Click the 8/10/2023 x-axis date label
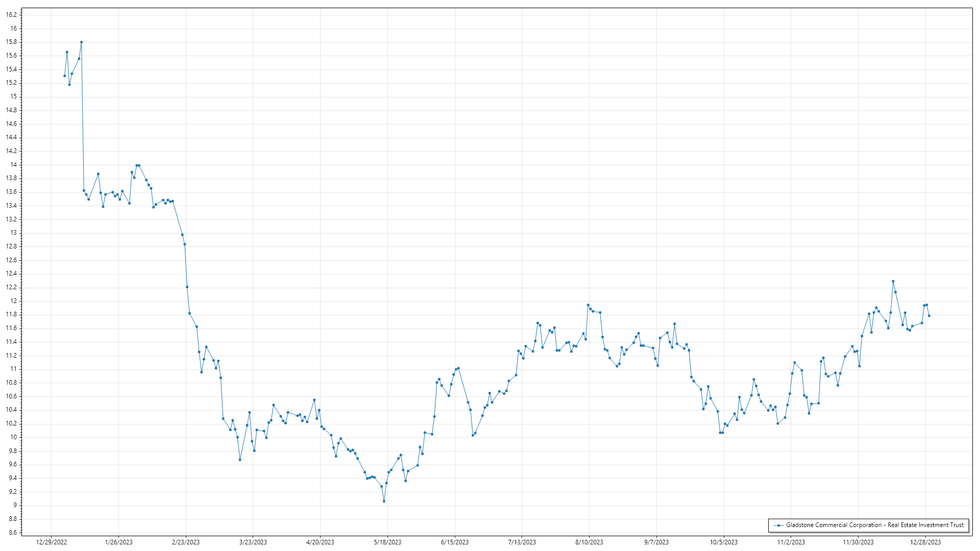Image resolution: width=980 pixels, height=551 pixels. click(589, 542)
